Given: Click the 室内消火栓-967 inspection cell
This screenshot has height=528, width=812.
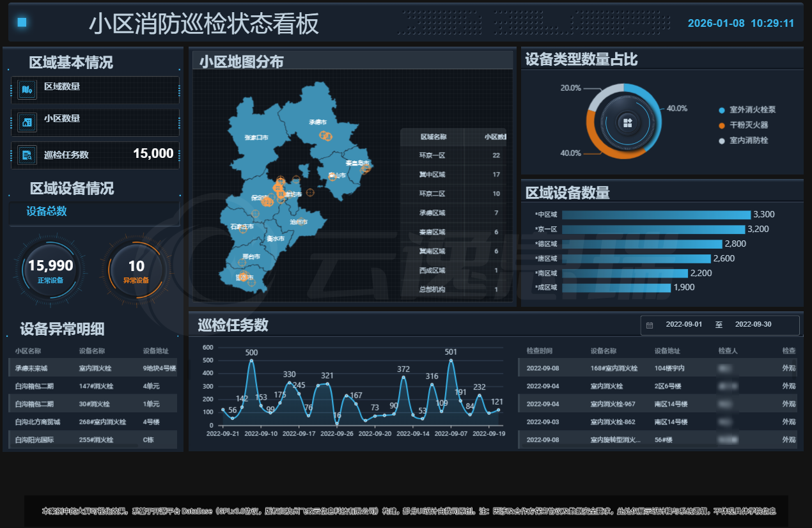Looking at the screenshot, I should click(x=613, y=404).
